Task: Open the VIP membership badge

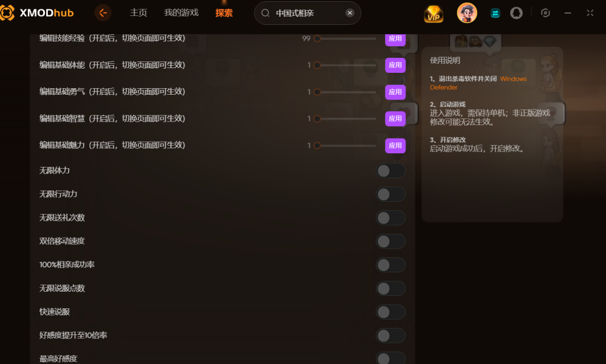Action: (x=434, y=14)
